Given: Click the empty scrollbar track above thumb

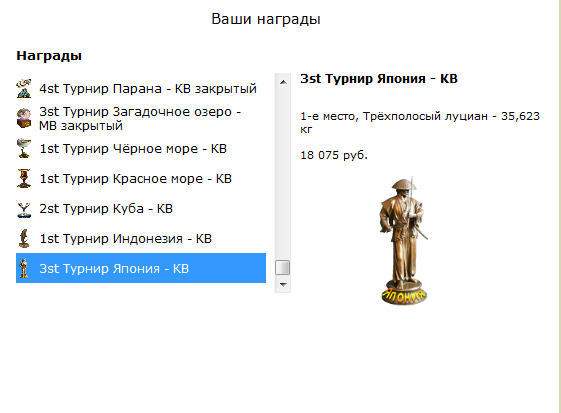Looking at the screenshot, I should pyautogui.click(x=283, y=175).
